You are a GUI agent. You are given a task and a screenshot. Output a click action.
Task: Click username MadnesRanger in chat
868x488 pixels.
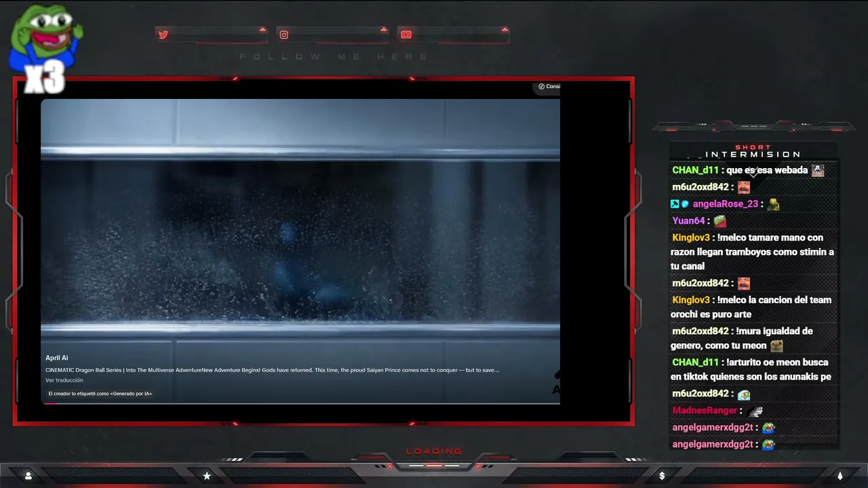click(705, 411)
